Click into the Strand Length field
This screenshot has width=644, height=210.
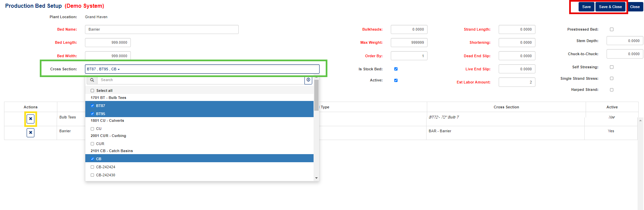pos(517,29)
